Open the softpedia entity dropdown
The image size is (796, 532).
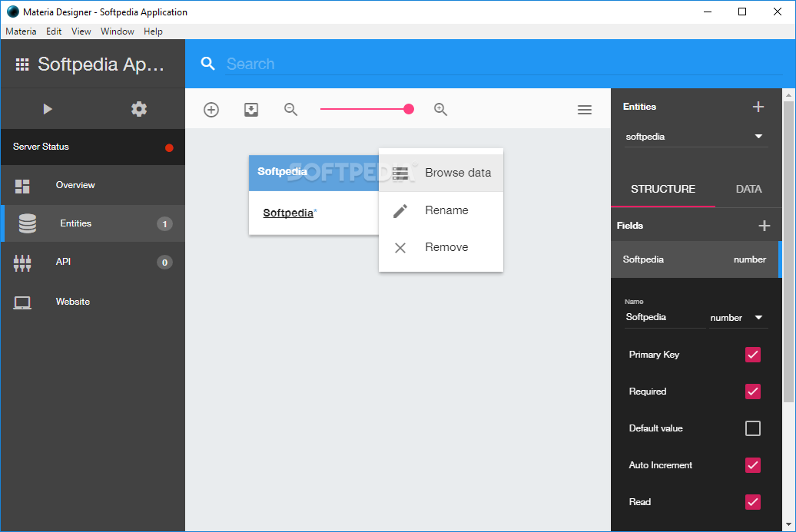pyautogui.click(x=696, y=137)
